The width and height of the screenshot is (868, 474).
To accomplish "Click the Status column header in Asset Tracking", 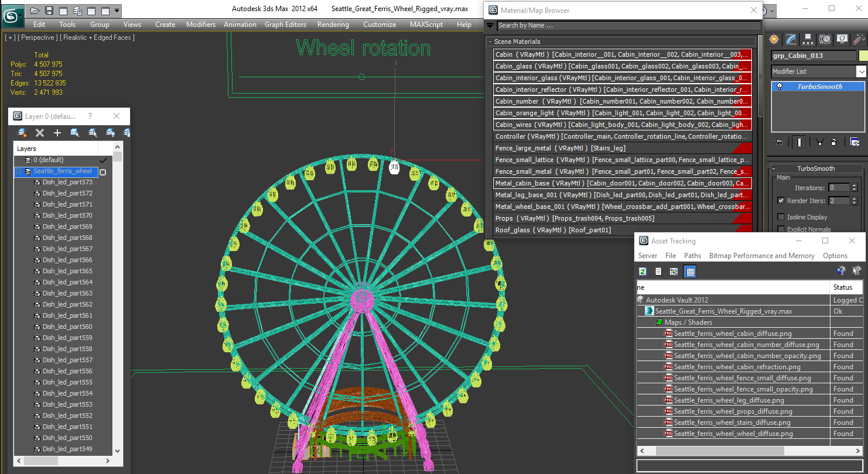I will tap(846, 287).
